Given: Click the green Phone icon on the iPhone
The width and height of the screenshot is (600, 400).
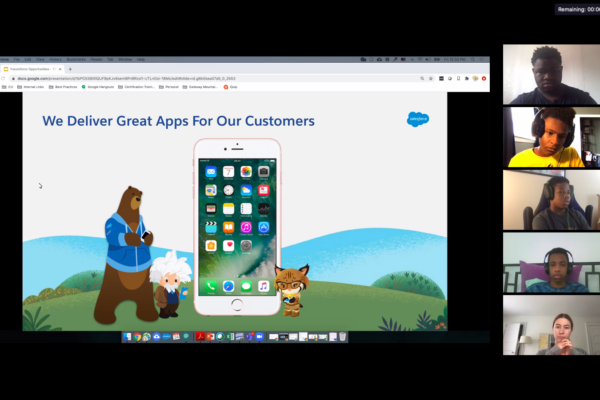Looking at the screenshot, I should coord(211,286).
